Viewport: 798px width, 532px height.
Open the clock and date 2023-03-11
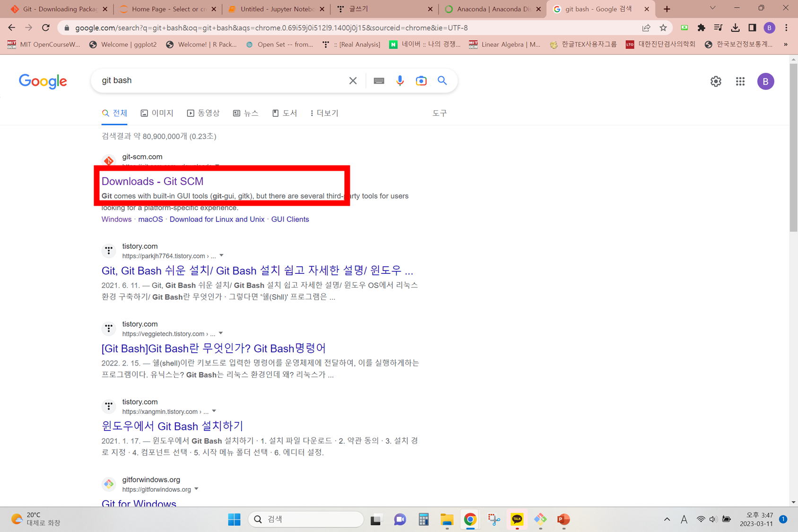click(x=756, y=519)
